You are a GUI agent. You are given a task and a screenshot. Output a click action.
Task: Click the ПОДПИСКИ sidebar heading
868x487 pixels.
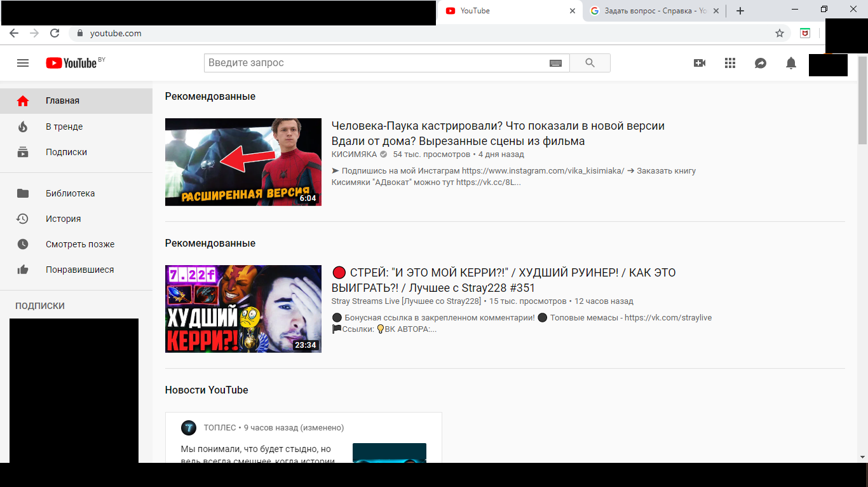40,306
